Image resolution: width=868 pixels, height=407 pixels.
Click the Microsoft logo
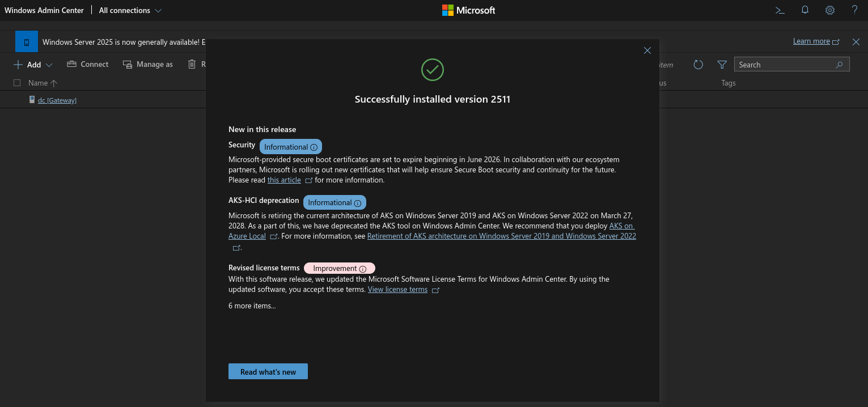coord(468,10)
